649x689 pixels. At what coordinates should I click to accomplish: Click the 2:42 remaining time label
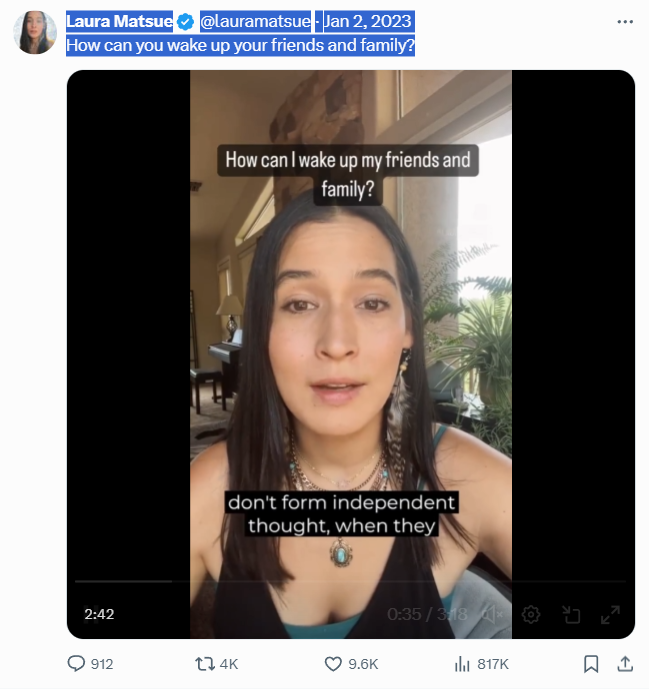(x=99, y=614)
